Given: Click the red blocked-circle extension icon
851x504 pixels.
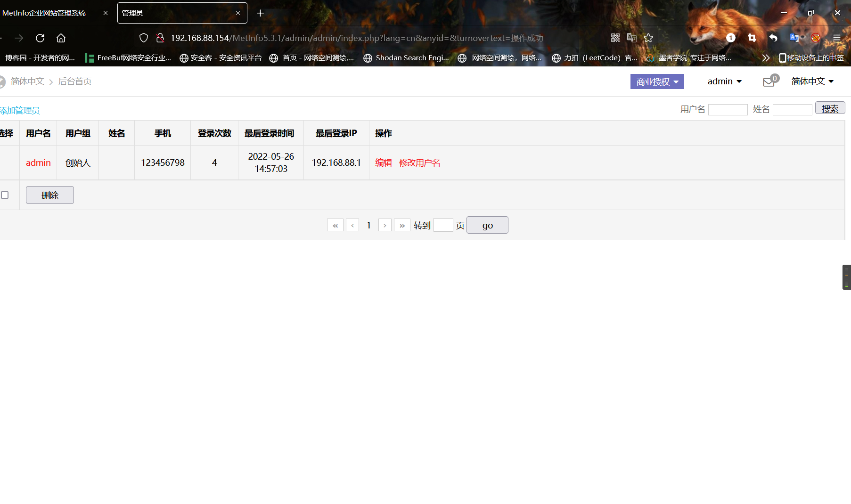Looking at the screenshot, I should pyautogui.click(x=816, y=38).
